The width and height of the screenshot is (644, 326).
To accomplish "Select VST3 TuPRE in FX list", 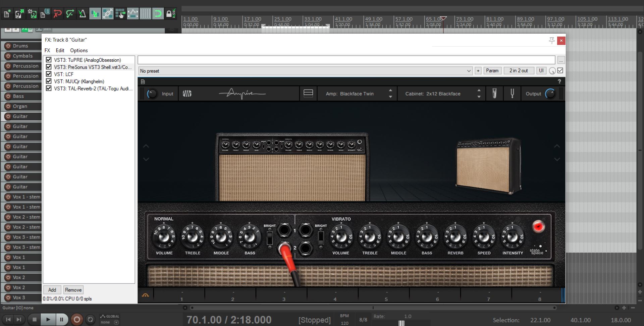I will click(x=88, y=60).
